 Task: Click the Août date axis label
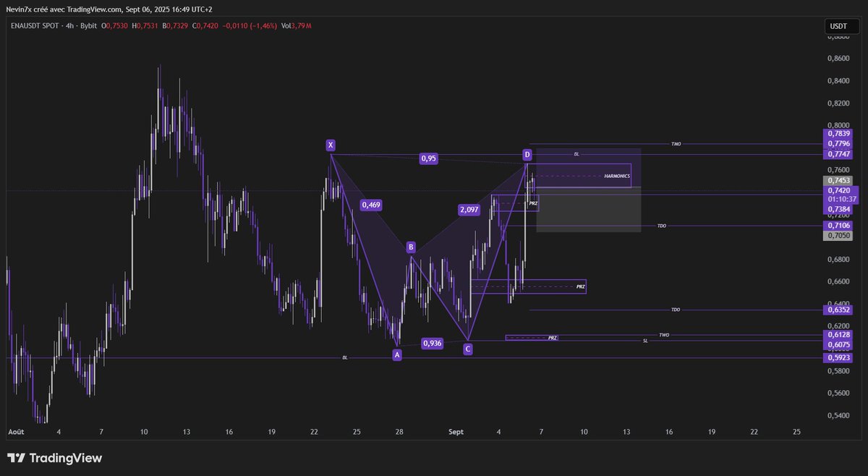pyautogui.click(x=15, y=431)
